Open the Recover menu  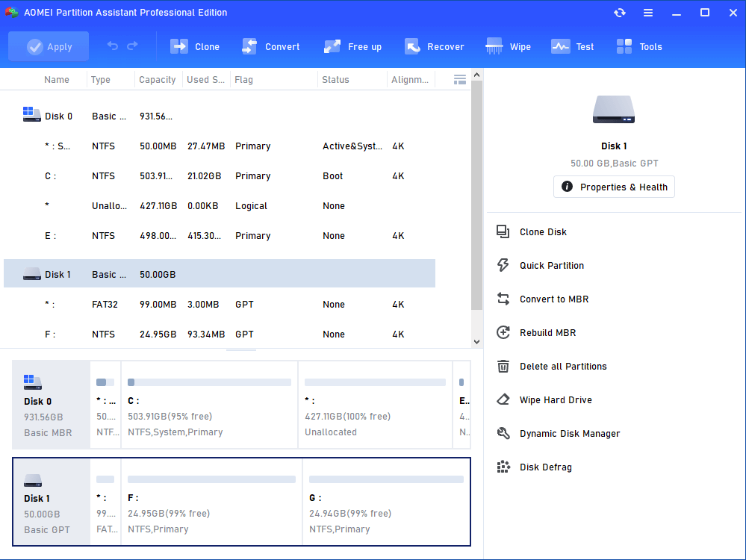pos(435,46)
